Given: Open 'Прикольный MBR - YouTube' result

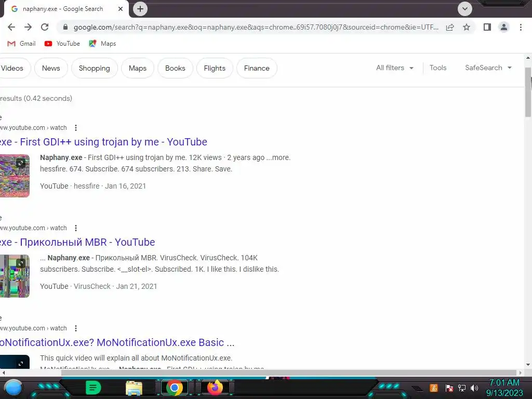Looking at the screenshot, I should click(77, 242).
